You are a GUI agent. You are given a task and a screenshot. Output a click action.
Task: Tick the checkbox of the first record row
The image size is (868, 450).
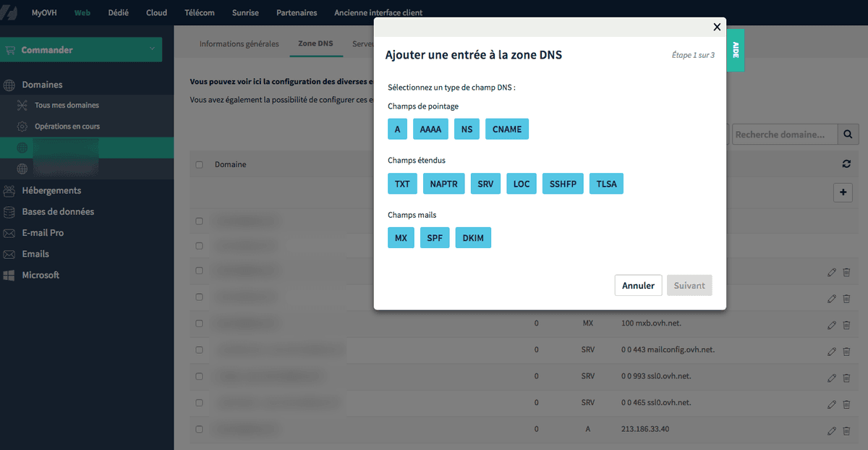pos(199,221)
